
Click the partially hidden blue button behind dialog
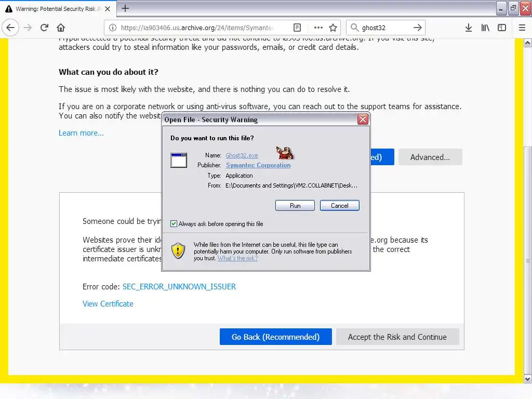pyautogui.click(x=382, y=157)
